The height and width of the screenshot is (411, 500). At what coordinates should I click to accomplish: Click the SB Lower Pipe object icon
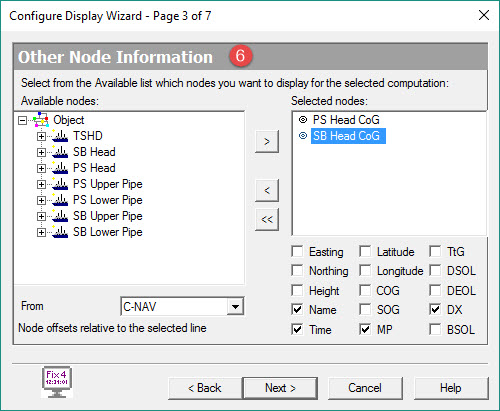[60, 232]
